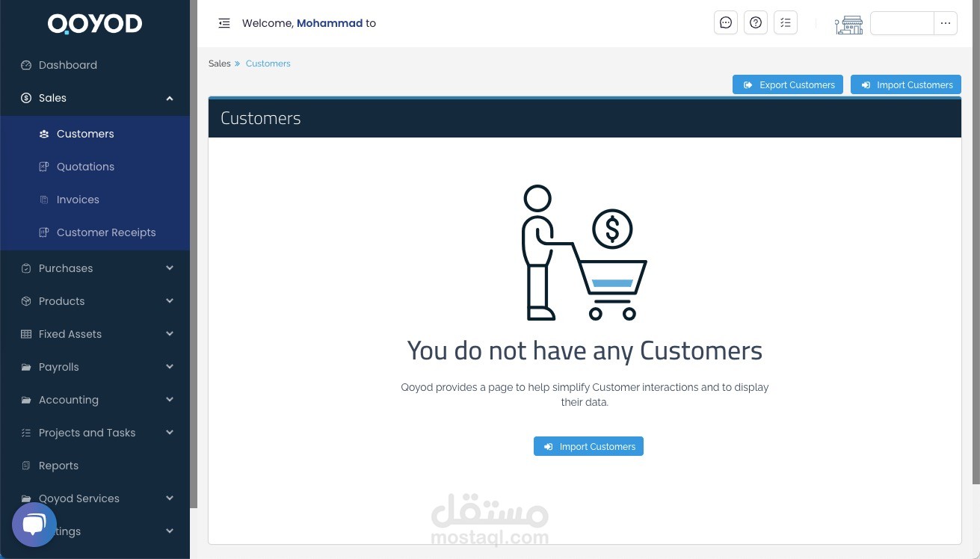Viewport: 980px width, 559px height.
Task: Click the sidebar scrollbar
Action: click(x=194, y=254)
